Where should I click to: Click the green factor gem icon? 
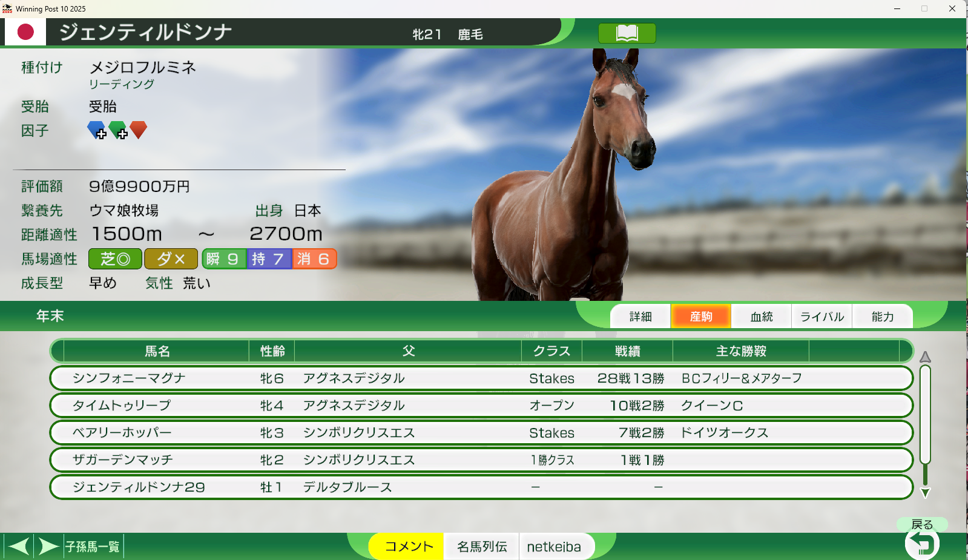click(118, 130)
